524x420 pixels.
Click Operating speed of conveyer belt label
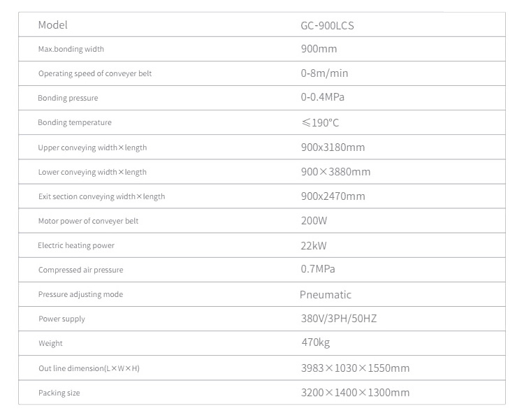95,73
